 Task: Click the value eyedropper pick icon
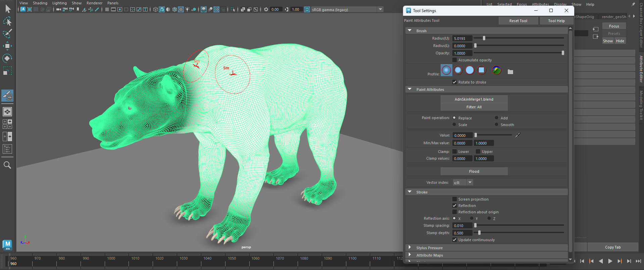(x=517, y=135)
